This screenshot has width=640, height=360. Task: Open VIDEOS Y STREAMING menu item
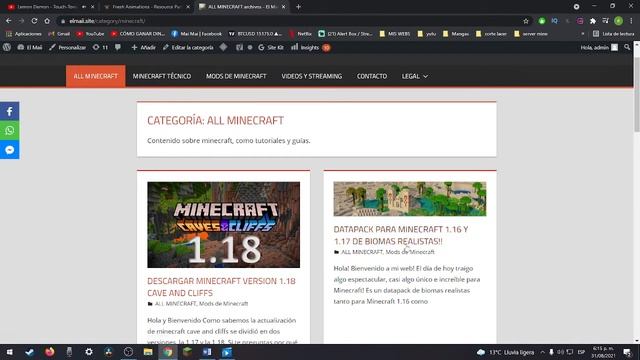(311, 76)
